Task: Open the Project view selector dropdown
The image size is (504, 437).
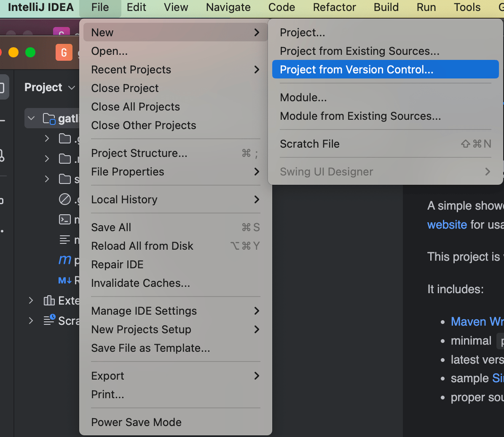Action: pyautogui.click(x=72, y=88)
